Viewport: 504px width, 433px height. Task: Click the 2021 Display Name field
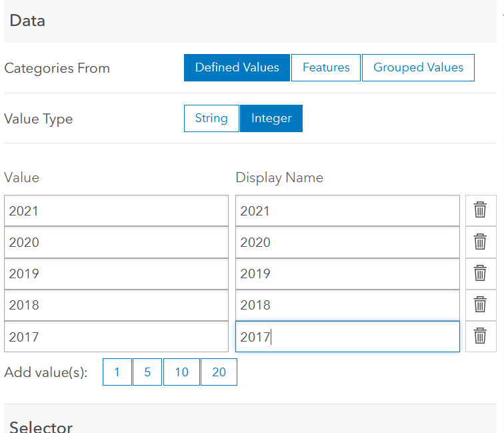[x=347, y=211]
